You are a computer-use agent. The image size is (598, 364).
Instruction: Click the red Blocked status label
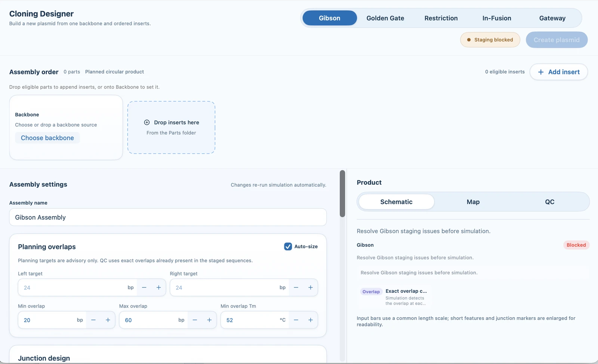tap(576, 245)
